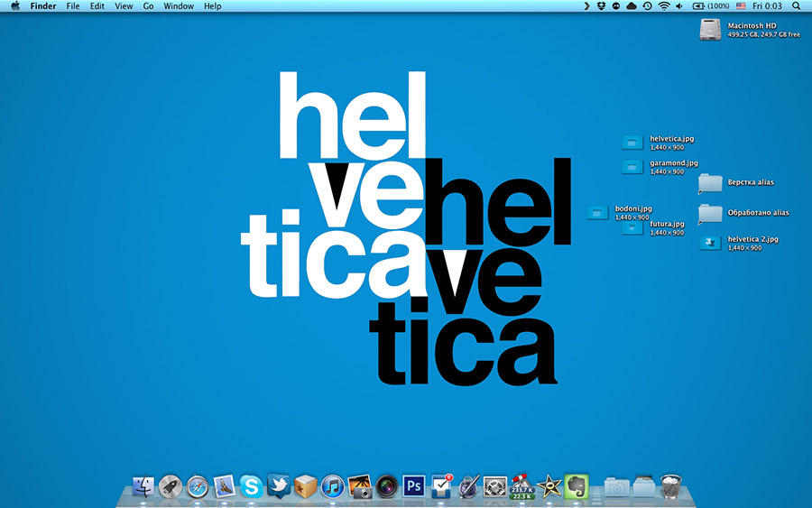Viewport: 812px width, 508px height.
Task: Open the Mail stamp icon in Dock
Action: pyautogui.click(x=225, y=486)
